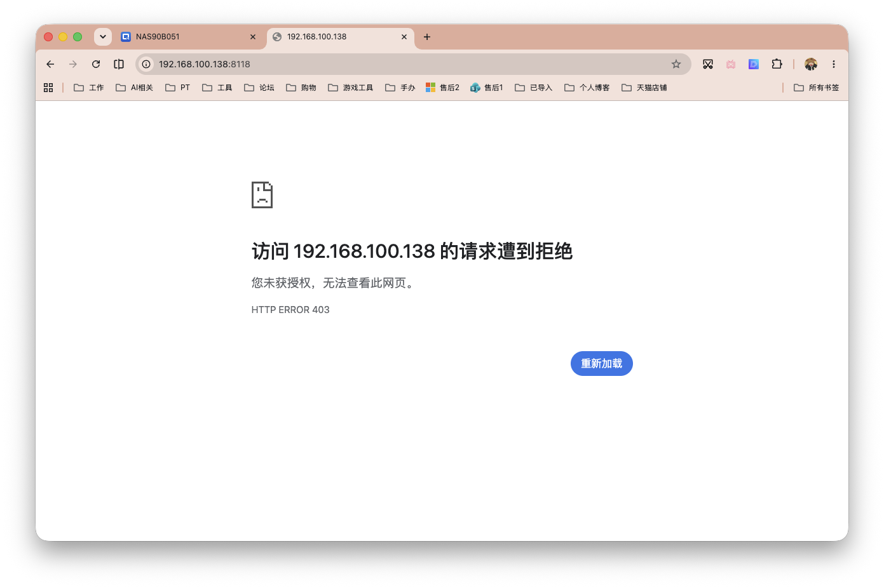
Task: Click the HTTP ERROR 403 text
Action: click(x=290, y=310)
